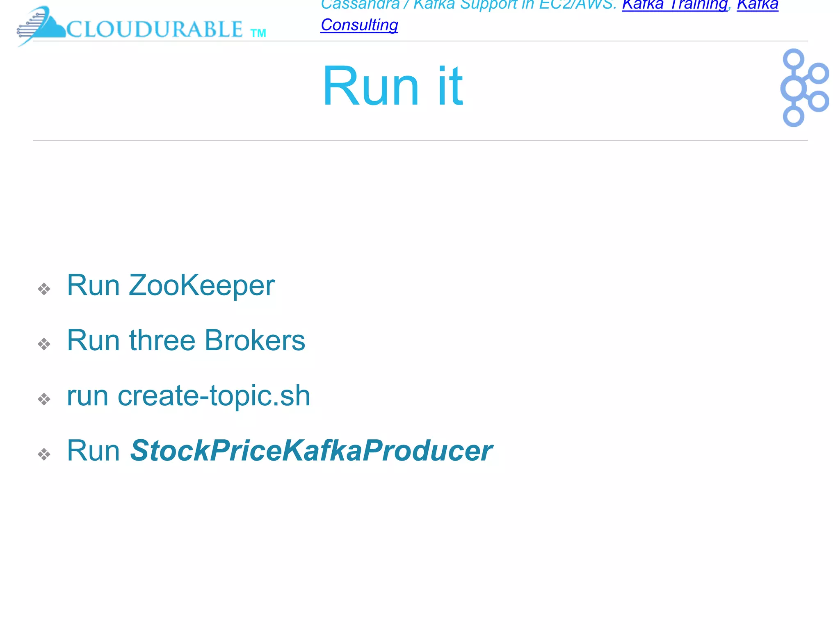Click the bullet diamond beside Run ZooKeeper
840x630 pixels.
tap(44, 289)
